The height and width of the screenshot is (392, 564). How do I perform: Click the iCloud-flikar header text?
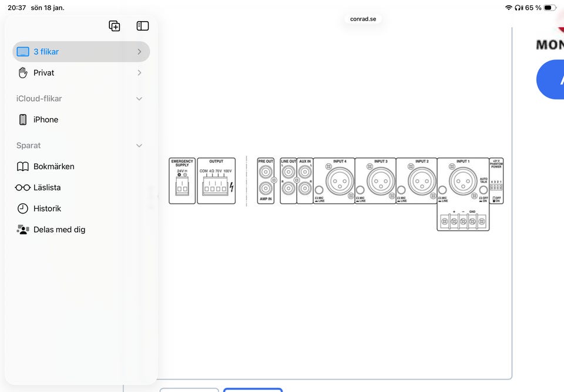point(39,99)
